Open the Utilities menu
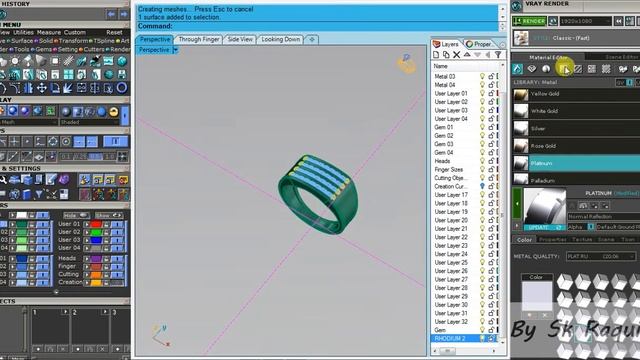Screen dimensions: 640x360 coord(24,32)
